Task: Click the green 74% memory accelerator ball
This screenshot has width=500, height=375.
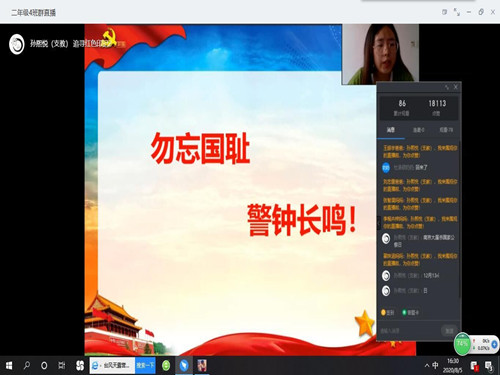Action: click(462, 343)
